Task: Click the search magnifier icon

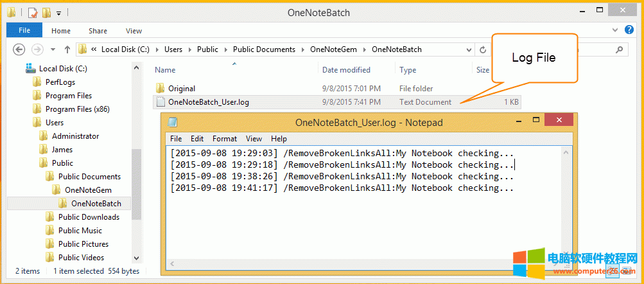Action: 619,49
